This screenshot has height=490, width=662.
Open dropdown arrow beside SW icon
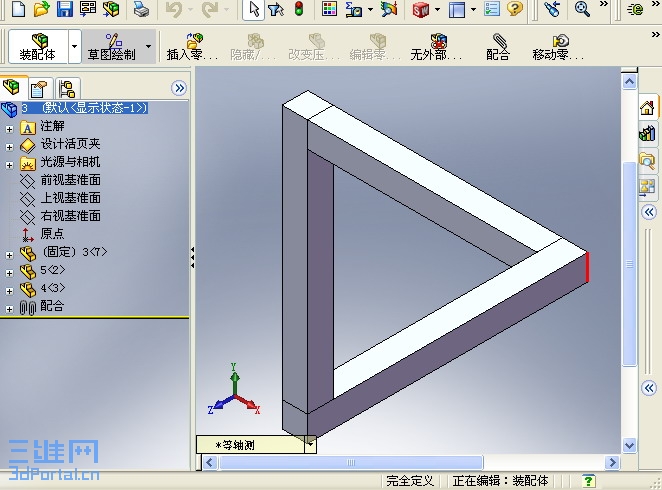pyautogui.click(x=437, y=9)
